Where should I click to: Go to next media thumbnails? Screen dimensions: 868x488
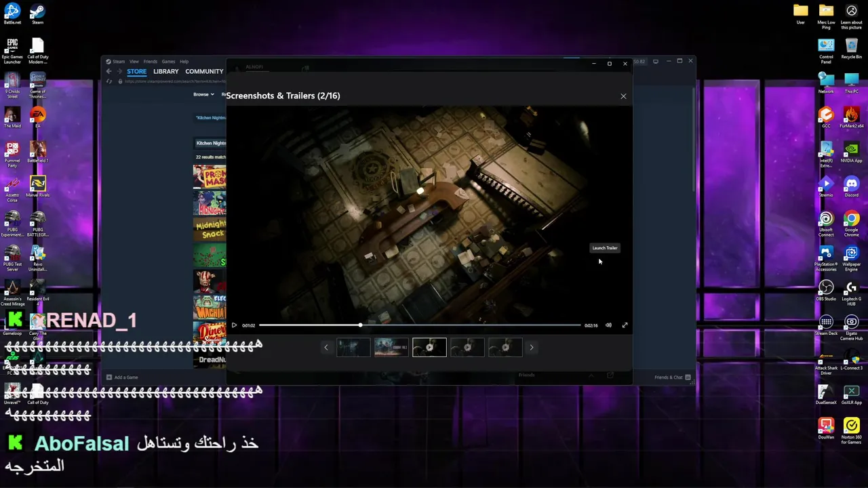click(532, 348)
